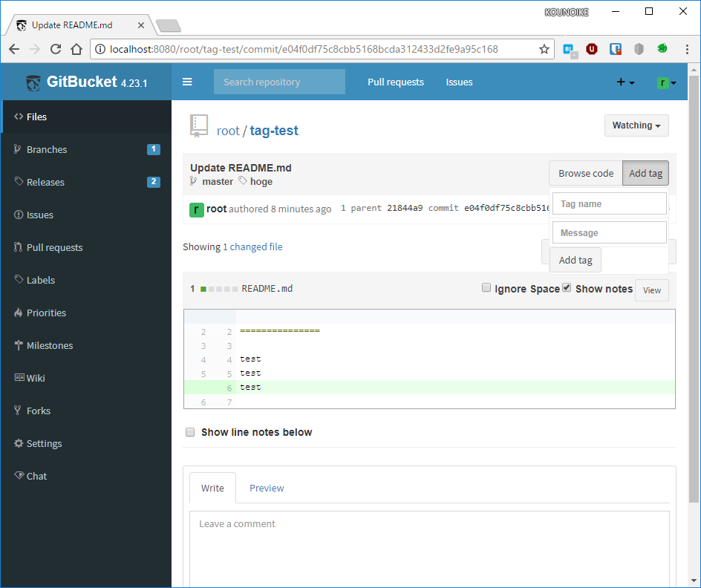This screenshot has width=701, height=588.
Task: Click the red uBlock extension icon
Action: tap(592, 49)
